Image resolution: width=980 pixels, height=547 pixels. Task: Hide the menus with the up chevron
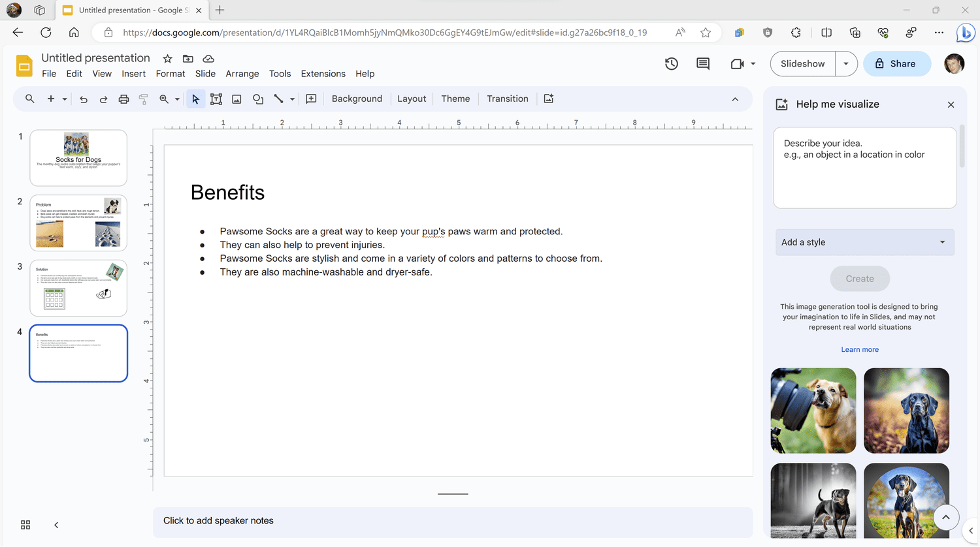click(735, 99)
